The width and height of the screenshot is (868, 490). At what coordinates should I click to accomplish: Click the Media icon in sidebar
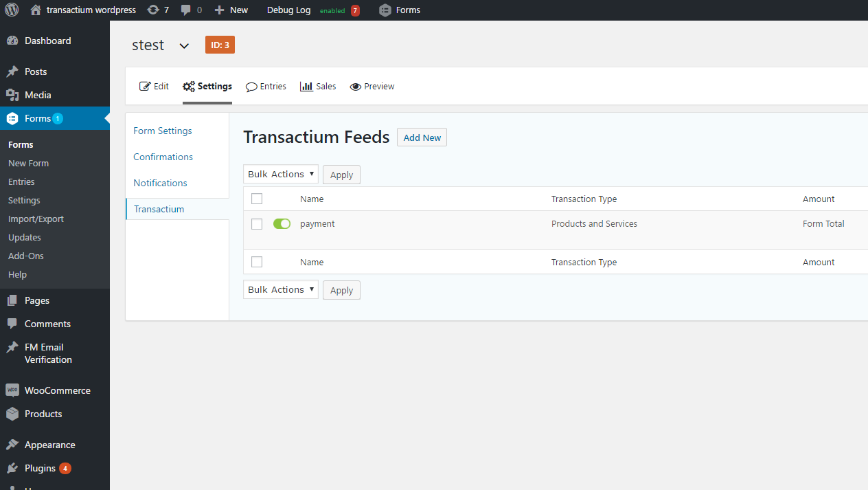pyautogui.click(x=12, y=95)
